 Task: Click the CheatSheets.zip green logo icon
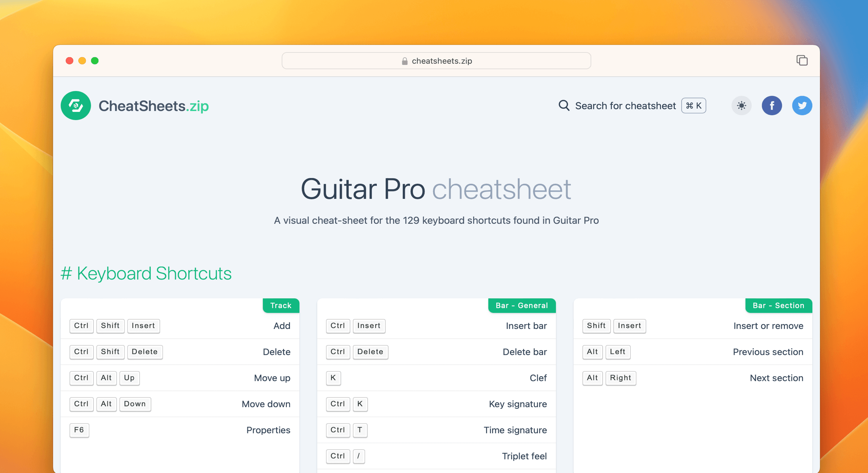click(76, 106)
